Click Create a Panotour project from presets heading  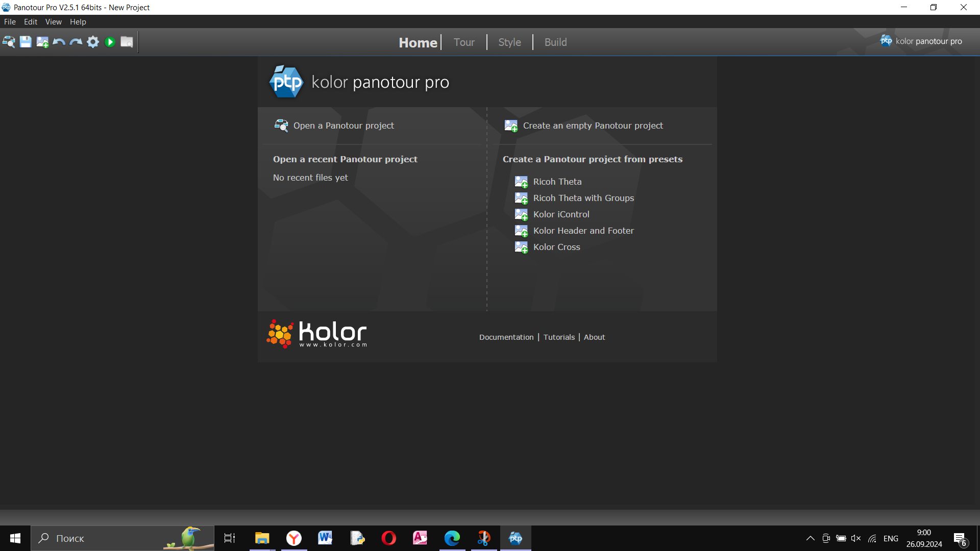(x=593, y=159)
